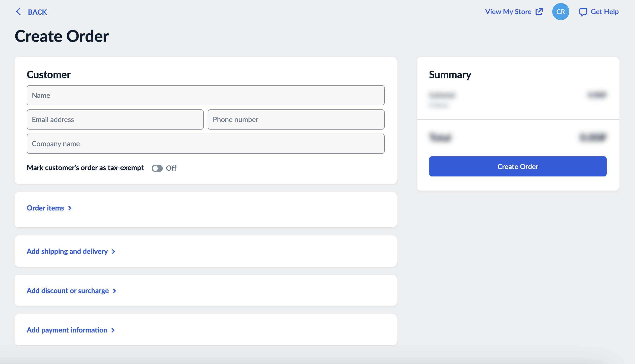The width and height of the screenshot is (635, 364).
Task: Open the CR account avatar
Action: (x=561, y=12)
